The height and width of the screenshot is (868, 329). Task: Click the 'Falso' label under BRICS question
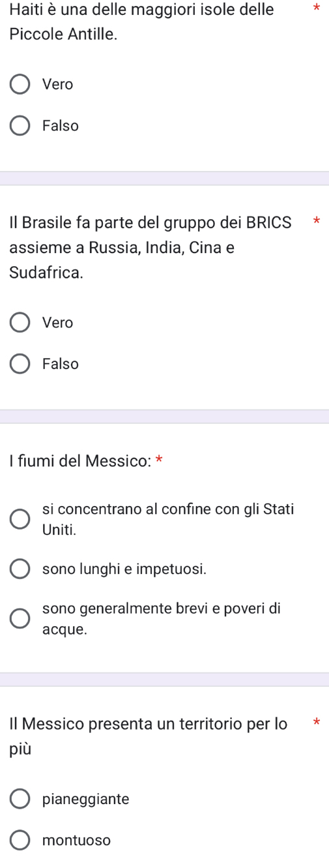[61, 364]
